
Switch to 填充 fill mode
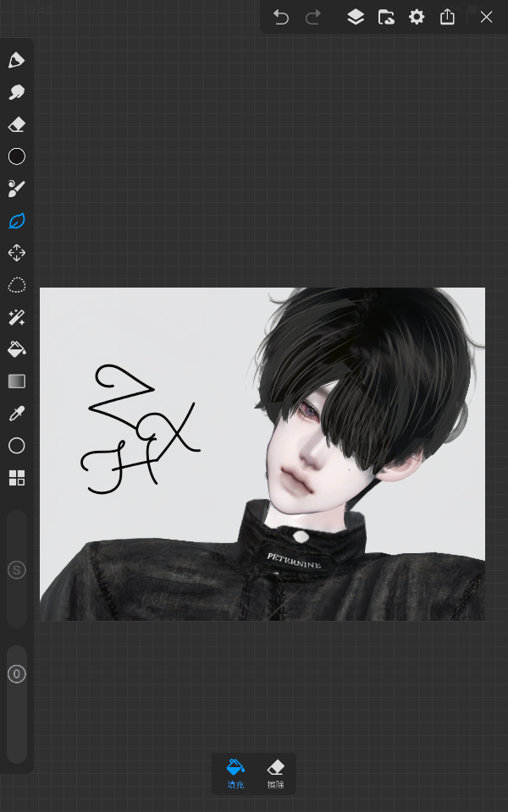click(235, 773)
